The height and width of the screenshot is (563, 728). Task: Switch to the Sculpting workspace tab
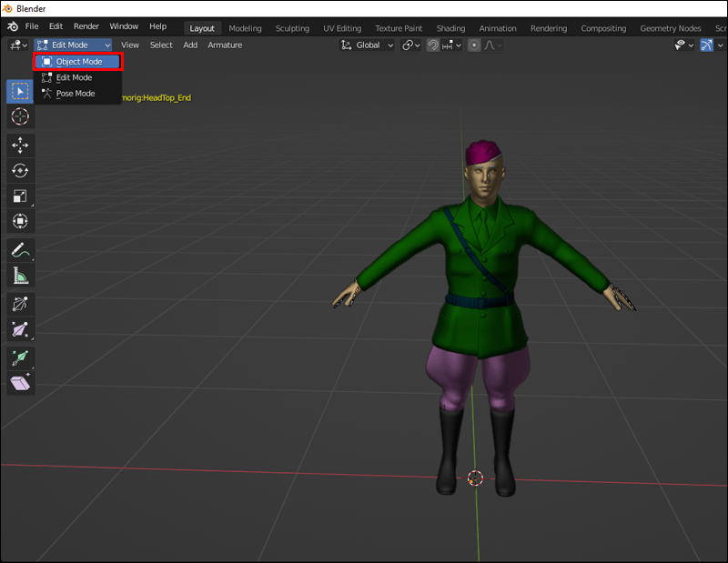pyautogui.click(x=292, y=28)
